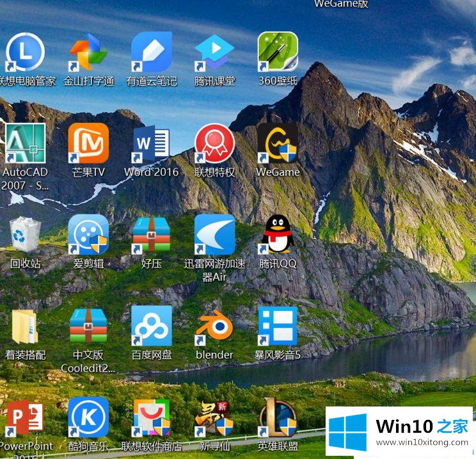Launch 金山打字通 from the desktop
476x459 pixels.
[x=88, y=52]
